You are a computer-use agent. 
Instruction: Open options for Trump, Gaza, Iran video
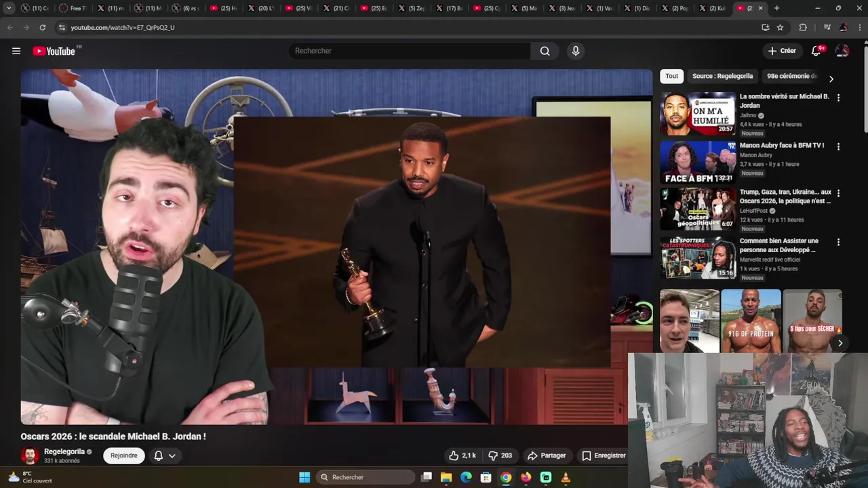point(838,193)
